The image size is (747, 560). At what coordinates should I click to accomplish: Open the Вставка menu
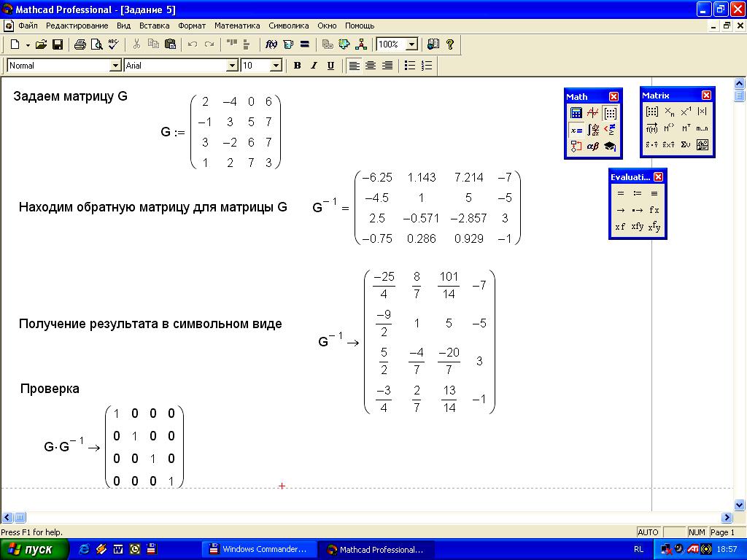click(155, 26)
